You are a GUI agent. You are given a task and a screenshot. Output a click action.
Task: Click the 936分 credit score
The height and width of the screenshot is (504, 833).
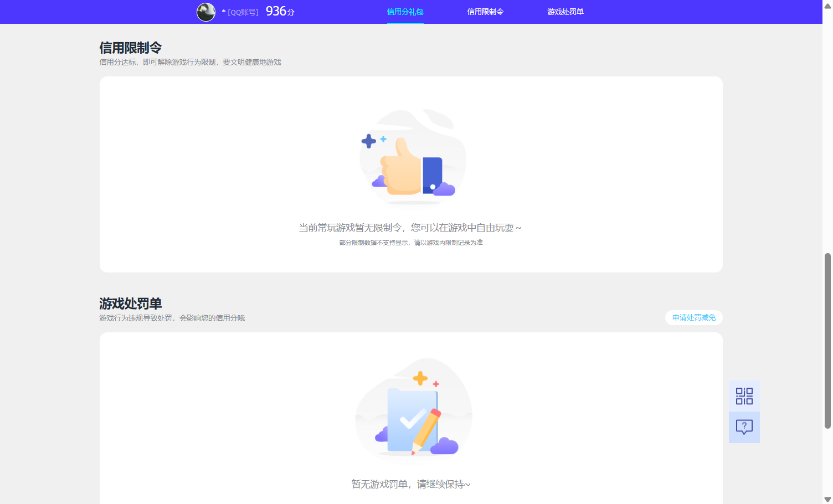tap(280, 11)
